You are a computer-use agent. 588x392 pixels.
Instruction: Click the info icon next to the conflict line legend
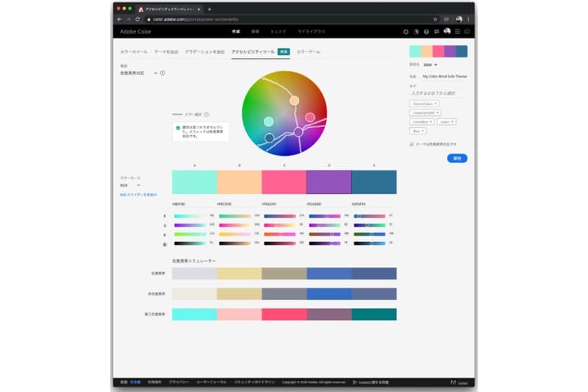point(207,115)
